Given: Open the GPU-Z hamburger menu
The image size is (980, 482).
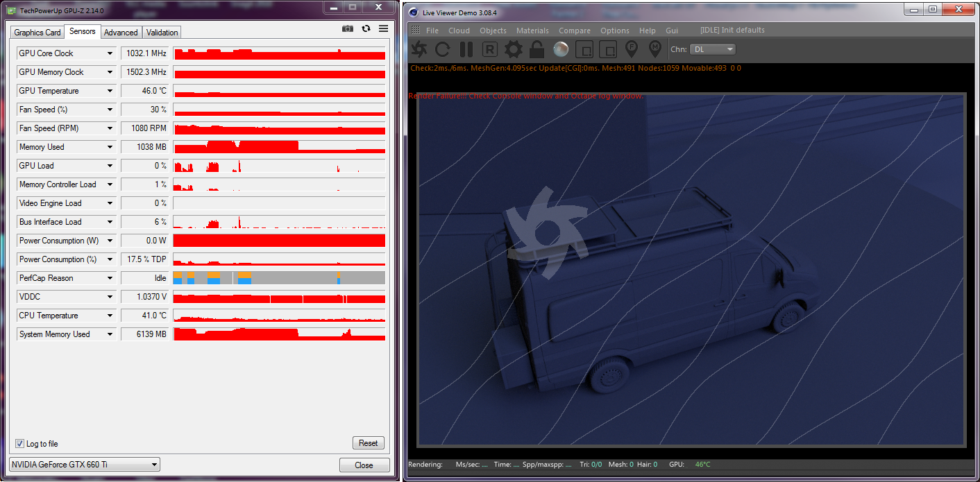Looking at the screenshot, I should pyautogui.click(x=383, y=28).
